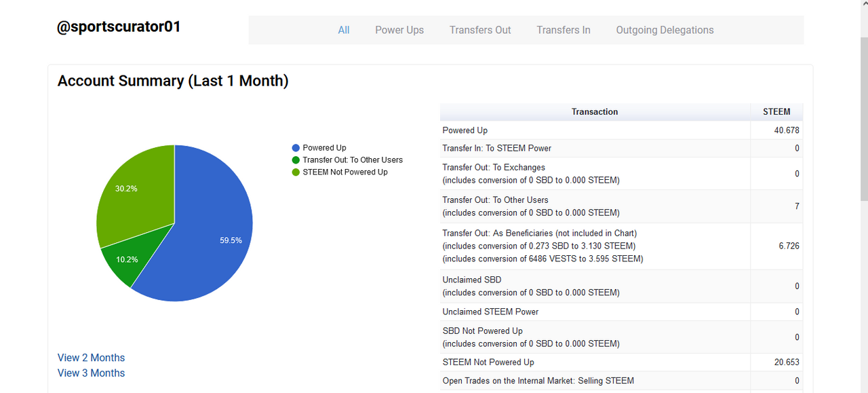Switch to the All tab

344,30
